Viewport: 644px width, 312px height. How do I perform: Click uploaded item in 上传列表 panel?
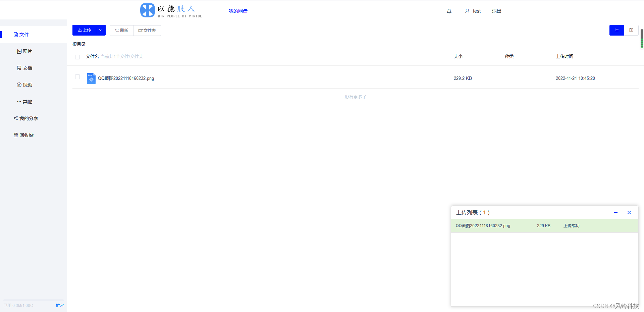545,226
